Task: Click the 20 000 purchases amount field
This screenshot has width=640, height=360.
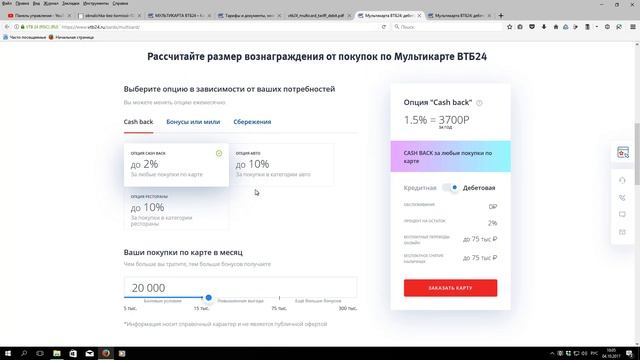Action: tap(240, 287)
